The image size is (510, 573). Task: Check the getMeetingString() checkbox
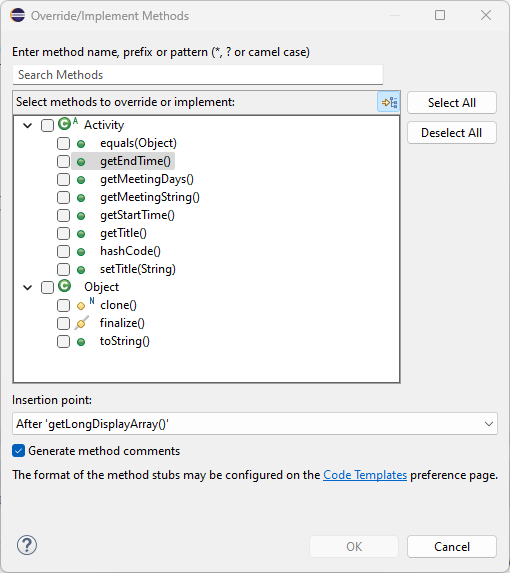coord(63,197)
